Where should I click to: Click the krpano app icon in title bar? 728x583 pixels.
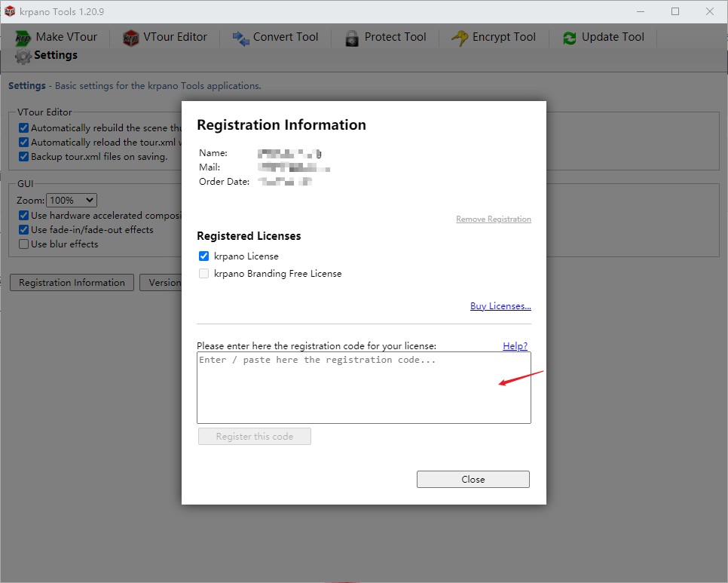click(x=10, y=11)
